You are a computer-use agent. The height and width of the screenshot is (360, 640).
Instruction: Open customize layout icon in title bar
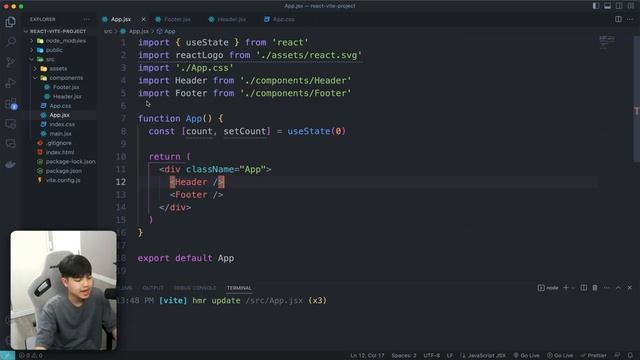pos(631,6)
